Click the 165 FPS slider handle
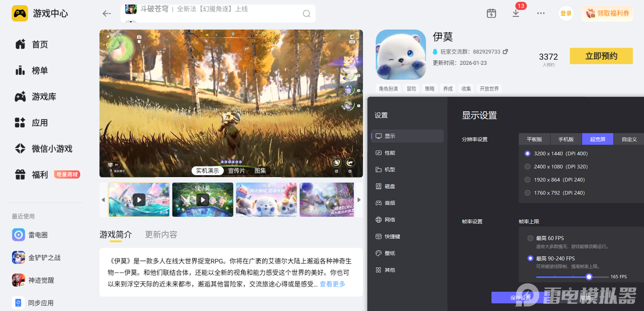The width and height of the screenshot is (644, 311). pyautogui.click(x=589, y=277)
